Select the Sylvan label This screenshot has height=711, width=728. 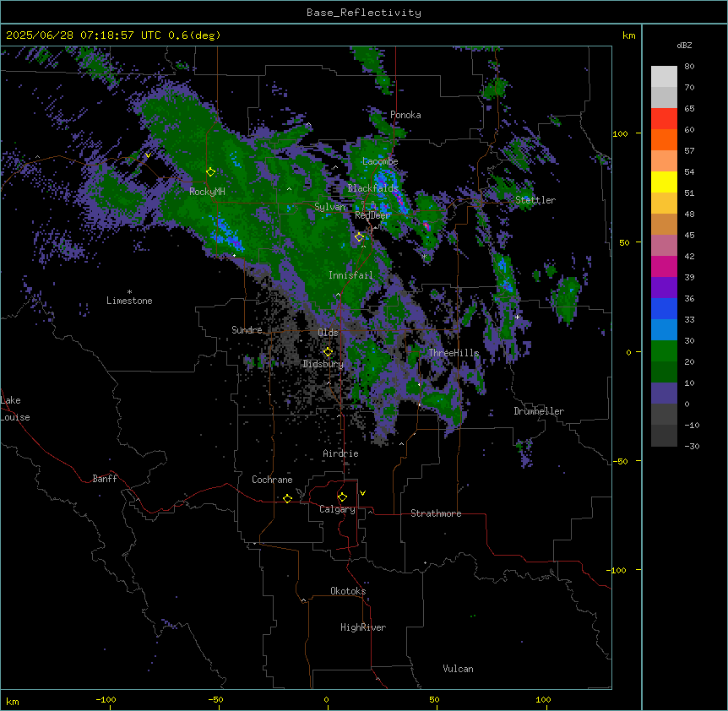329,207
